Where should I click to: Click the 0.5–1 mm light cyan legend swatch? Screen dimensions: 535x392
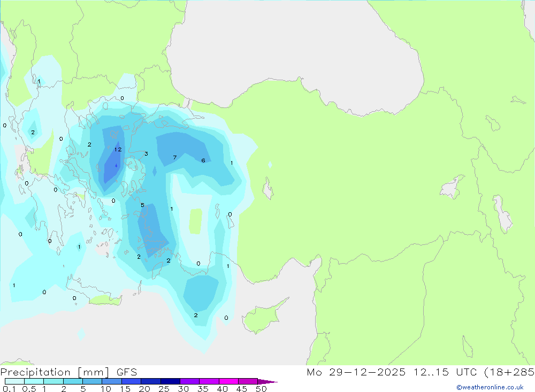tap(34, 381)
